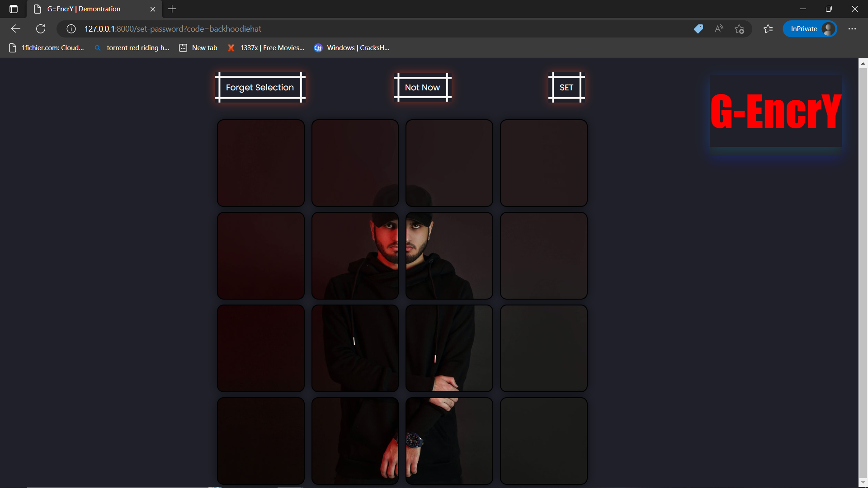Open the shopping coupon feature
The height and width of the screenshot is (488, 868).
click(698, 28)
